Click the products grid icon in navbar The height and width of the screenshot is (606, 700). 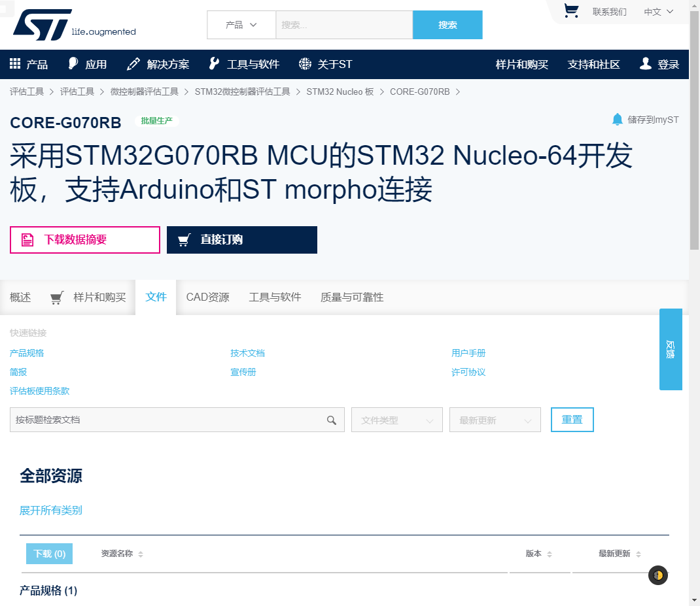tap(15, 64)
